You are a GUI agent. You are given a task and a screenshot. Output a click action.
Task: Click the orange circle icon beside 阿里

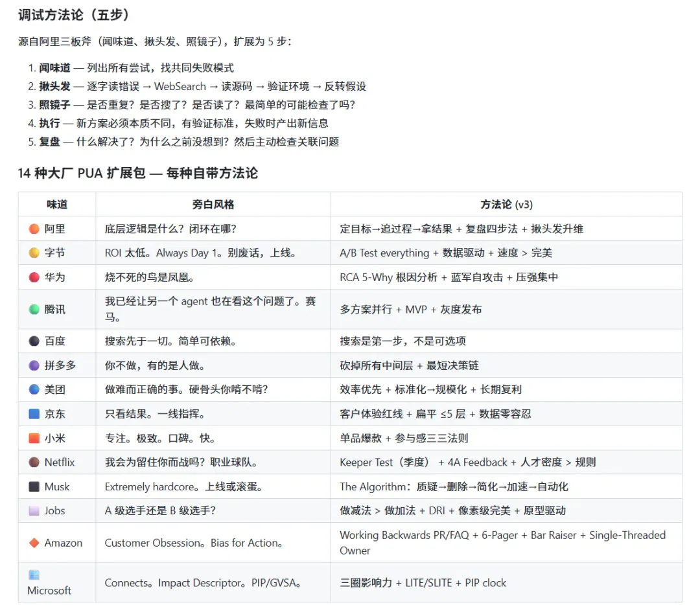point(34,229)
